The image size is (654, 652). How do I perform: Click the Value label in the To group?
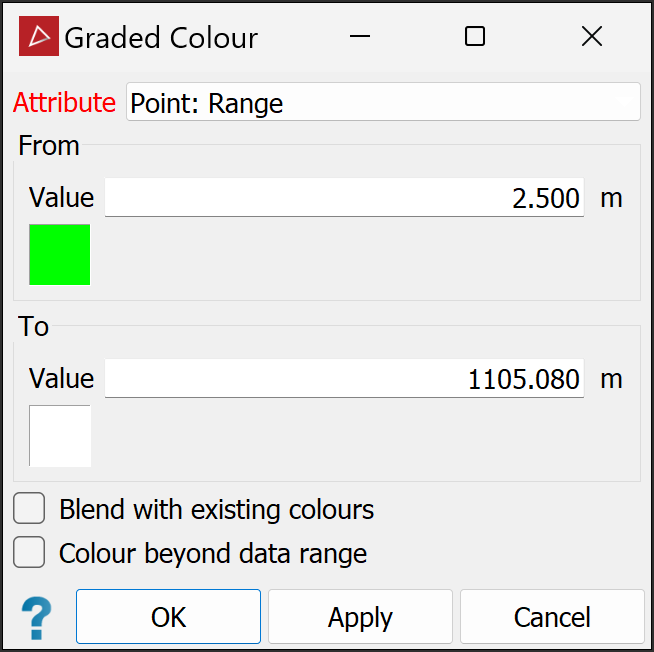pos(61,379)
